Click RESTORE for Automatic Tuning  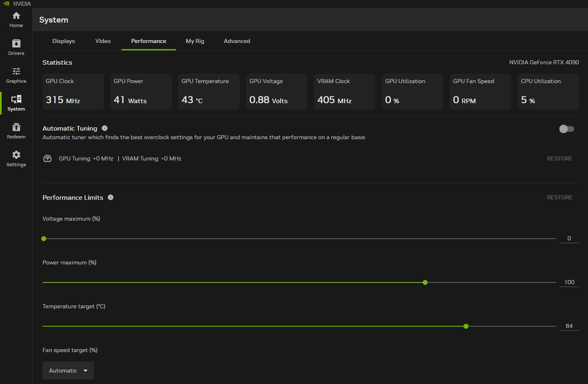[x=560, y=158]
